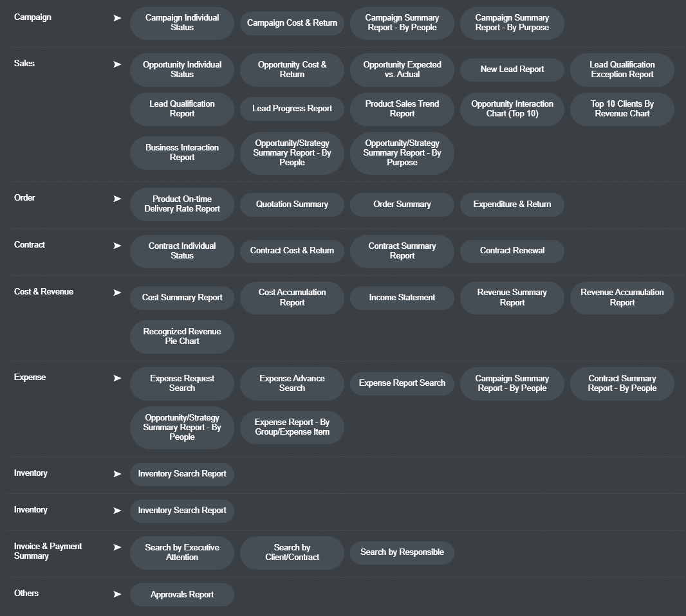Open the Approvals Report
686x616 pixels.
[182, 595]
